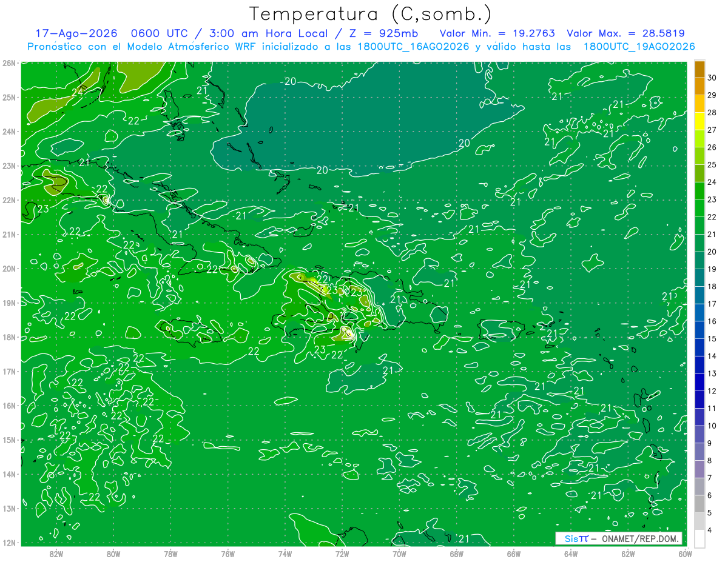Click the '25N' latitude label
The width and height of the screenshot is (728, 562).
click(9, 97)
